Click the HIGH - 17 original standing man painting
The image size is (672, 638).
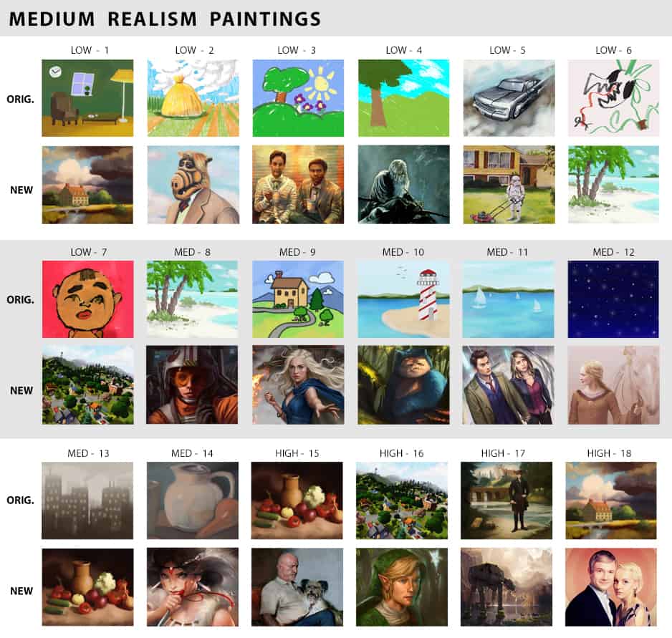pyautogui.click(x=506, y=501)
